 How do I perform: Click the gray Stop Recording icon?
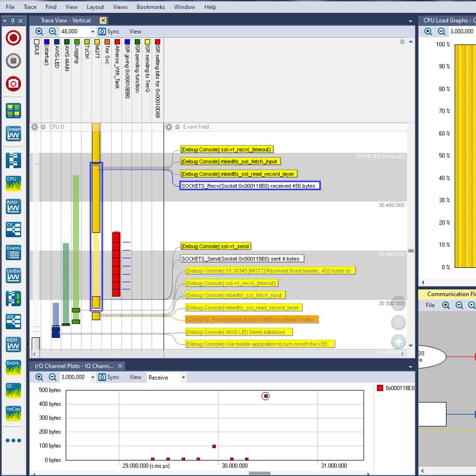point(13,61)
